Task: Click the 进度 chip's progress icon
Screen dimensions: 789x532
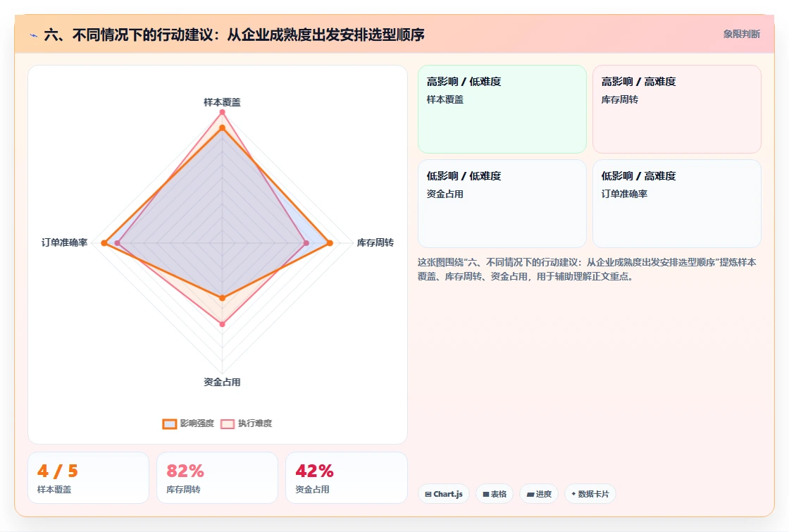Action: (530, 494)
